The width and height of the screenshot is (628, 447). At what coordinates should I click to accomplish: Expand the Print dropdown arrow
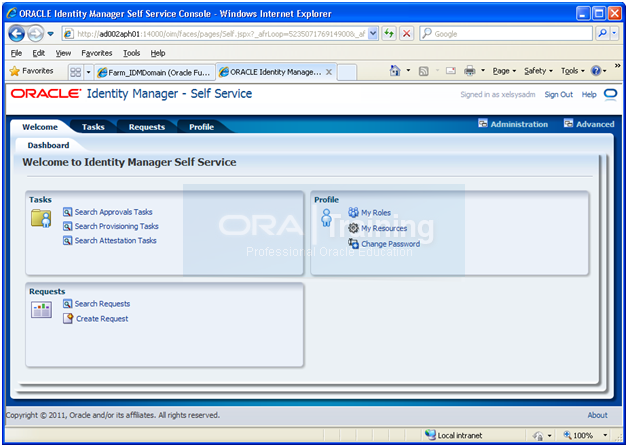click(x=483, y=71)
